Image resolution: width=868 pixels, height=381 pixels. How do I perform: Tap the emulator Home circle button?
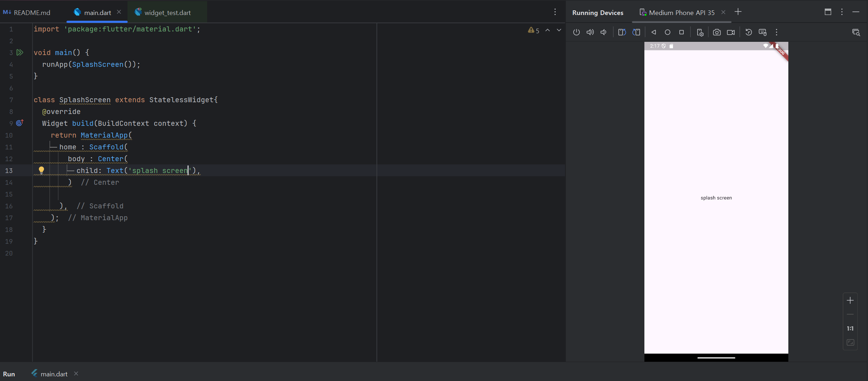[667, 32]
